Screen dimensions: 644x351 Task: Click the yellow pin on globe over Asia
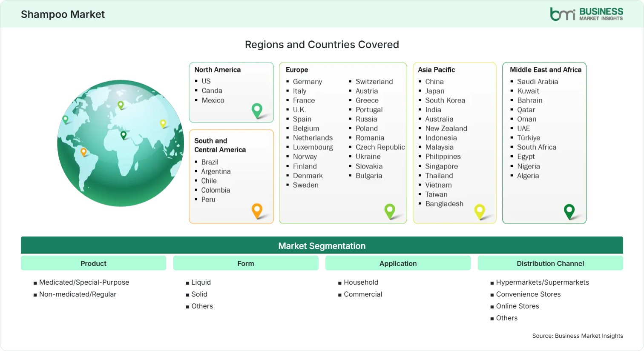coord(163,124)
